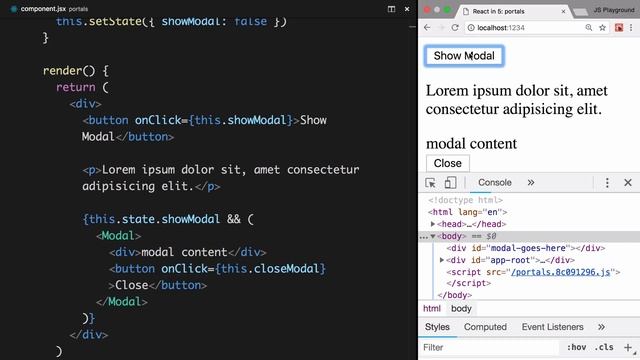Image resolution: width=640 pixels, height=360 pixels.
Task: Close the React in 5: portals browser tab
Action: click(x=563, y=11)
